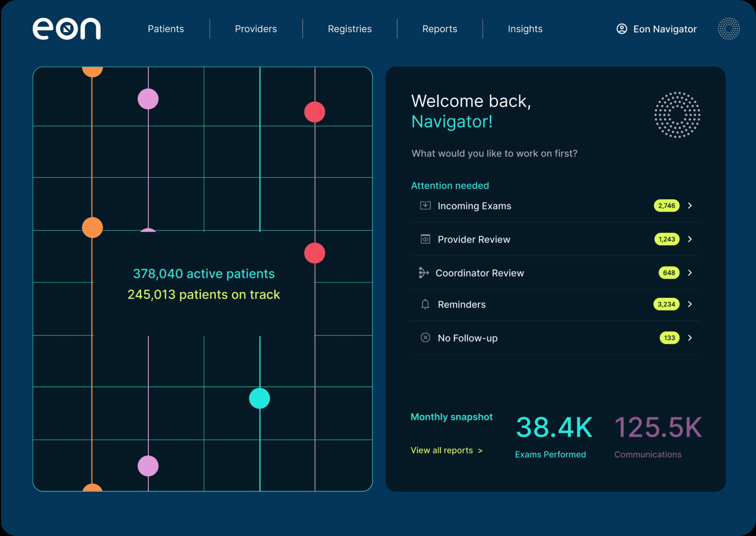The height and width of the screenshot is (536, 756).
Task: Go to the Registries menu item
Action: (x=350, y=29)
